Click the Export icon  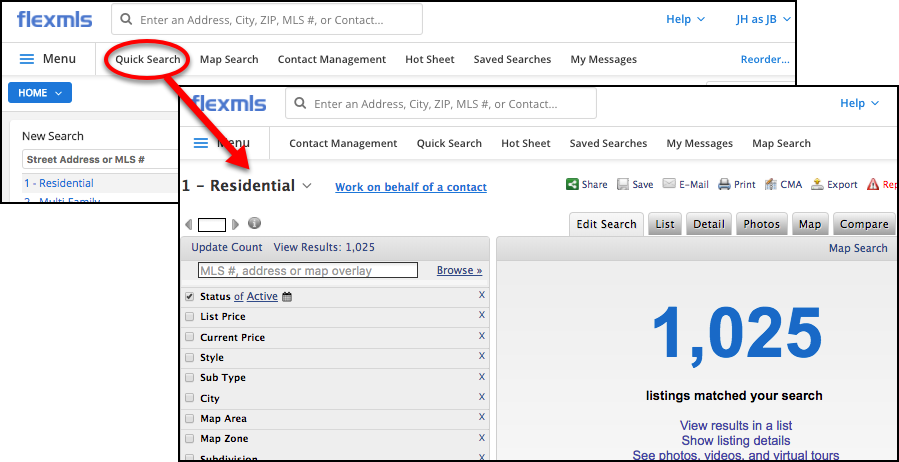[817, 185]
